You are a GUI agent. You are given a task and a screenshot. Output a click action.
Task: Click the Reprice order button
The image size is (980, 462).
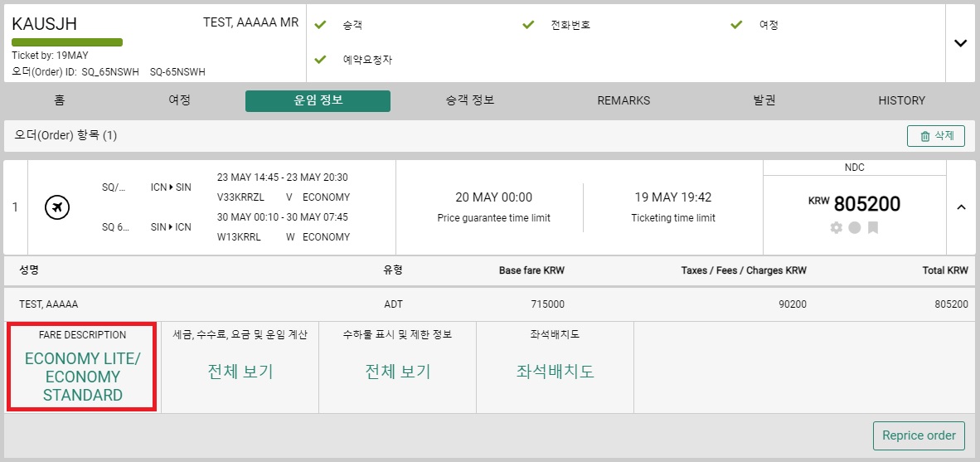(x=919, y=435)
